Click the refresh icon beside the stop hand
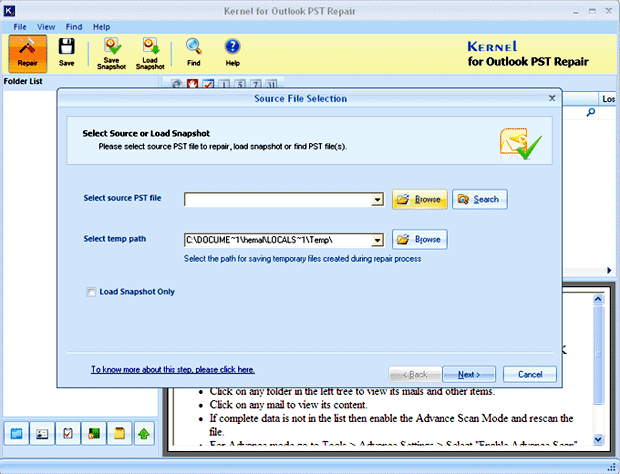620x474 pixels. [177, 83]
